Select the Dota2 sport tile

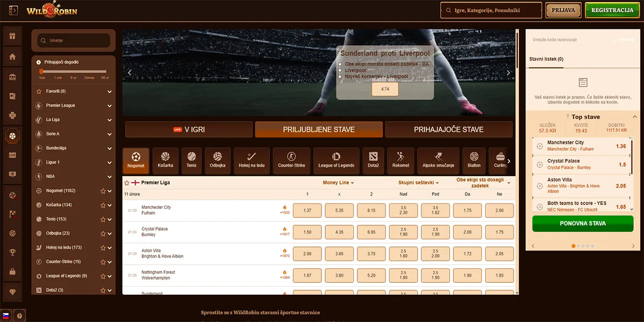point(373,160)
